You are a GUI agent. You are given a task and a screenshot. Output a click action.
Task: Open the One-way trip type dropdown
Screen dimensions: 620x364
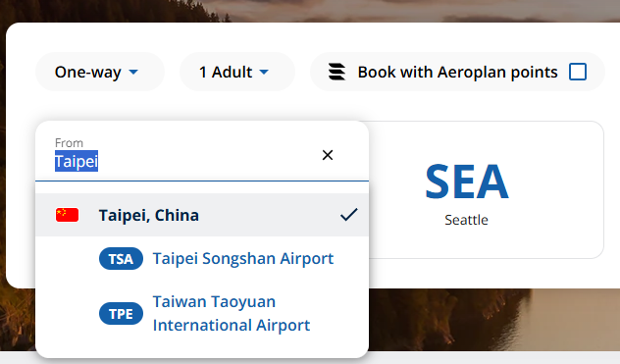click(100, 72)
